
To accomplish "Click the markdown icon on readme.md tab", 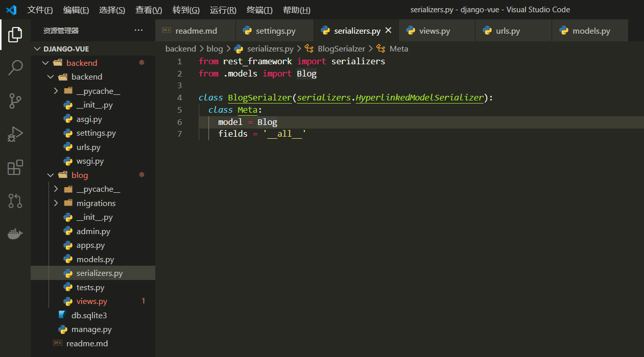I will 166,31.
